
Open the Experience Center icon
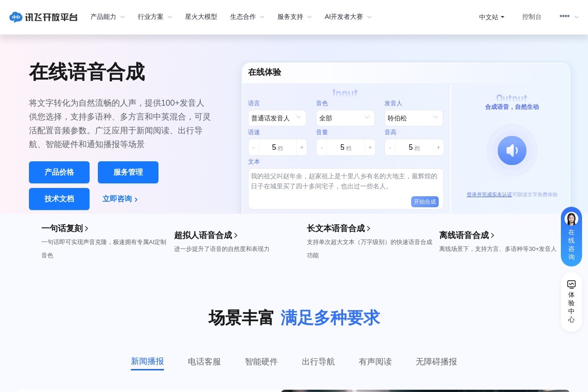(571, 284)
